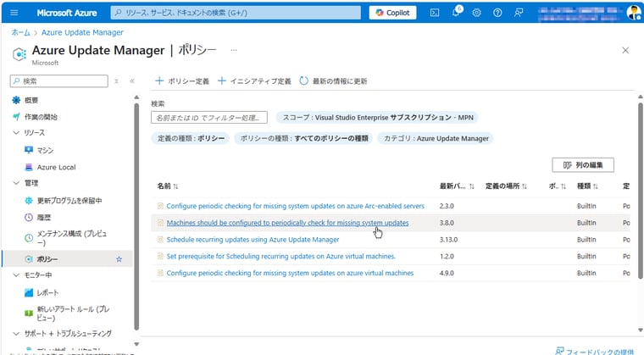Viewport: 644px width, 355px height.
Task: Click the 履歴 clock icon
Action: 29,218
